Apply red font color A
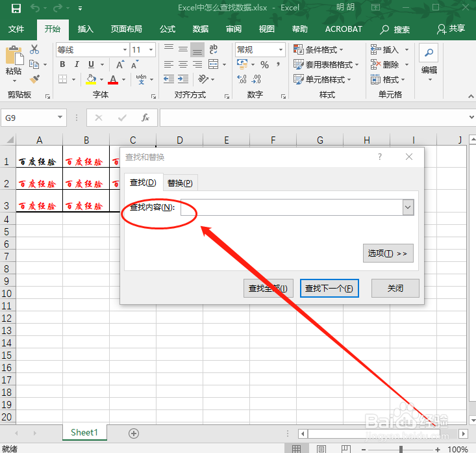476x453 pixels. (113, 79)
